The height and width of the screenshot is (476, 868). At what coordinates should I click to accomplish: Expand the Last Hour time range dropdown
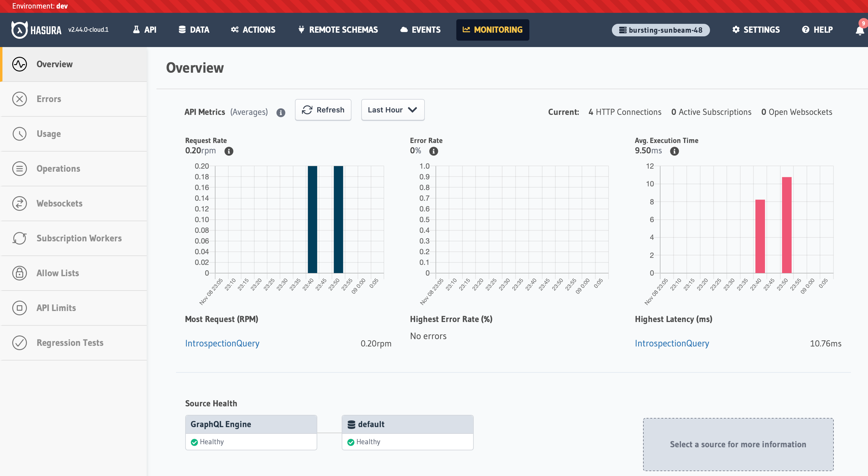(392, 110)
